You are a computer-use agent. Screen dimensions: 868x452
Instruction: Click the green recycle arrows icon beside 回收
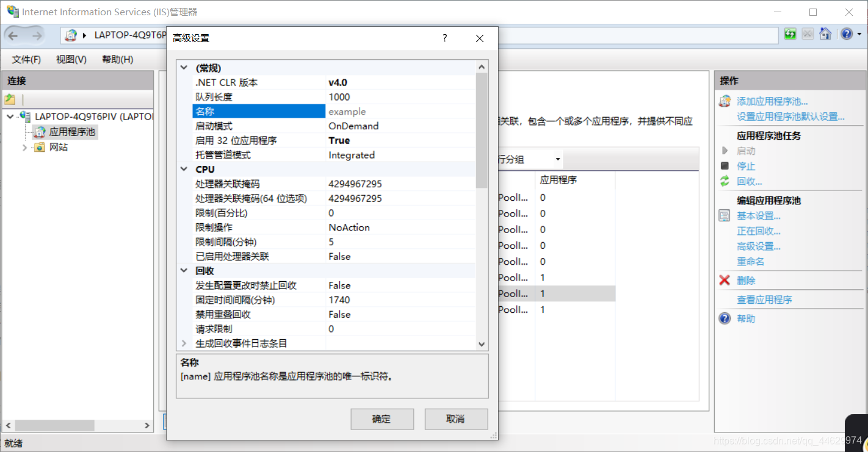(724, 181)
